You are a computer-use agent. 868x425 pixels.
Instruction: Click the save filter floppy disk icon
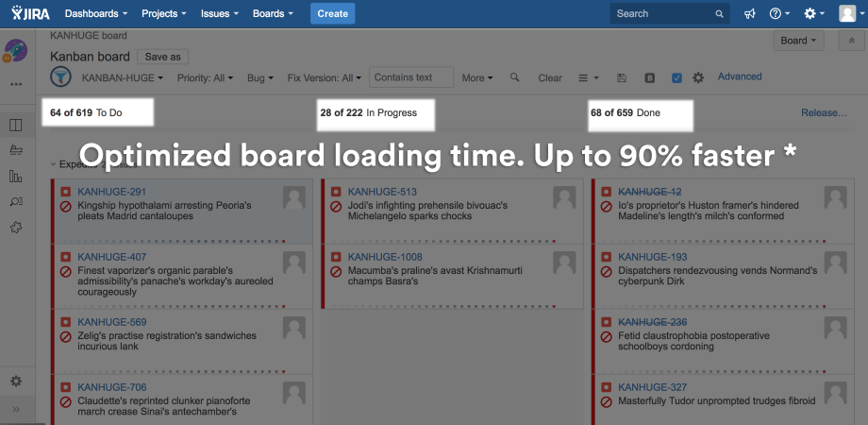pyautogui.click(x=621, y=77)
